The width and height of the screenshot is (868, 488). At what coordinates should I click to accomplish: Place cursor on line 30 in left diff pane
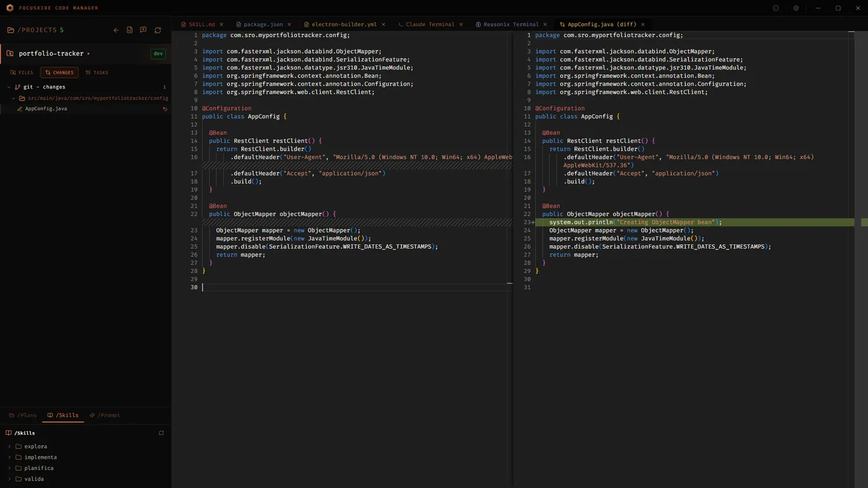point(356,287)
